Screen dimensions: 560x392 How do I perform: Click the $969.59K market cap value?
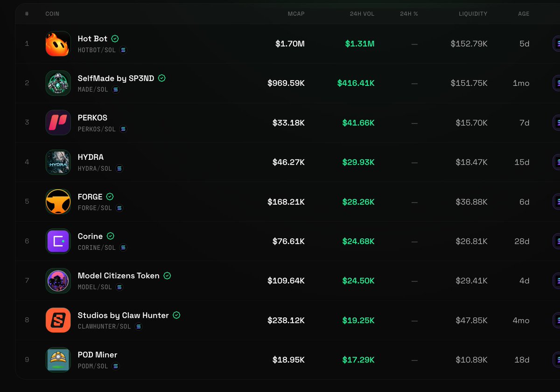[x=286, y=83]
